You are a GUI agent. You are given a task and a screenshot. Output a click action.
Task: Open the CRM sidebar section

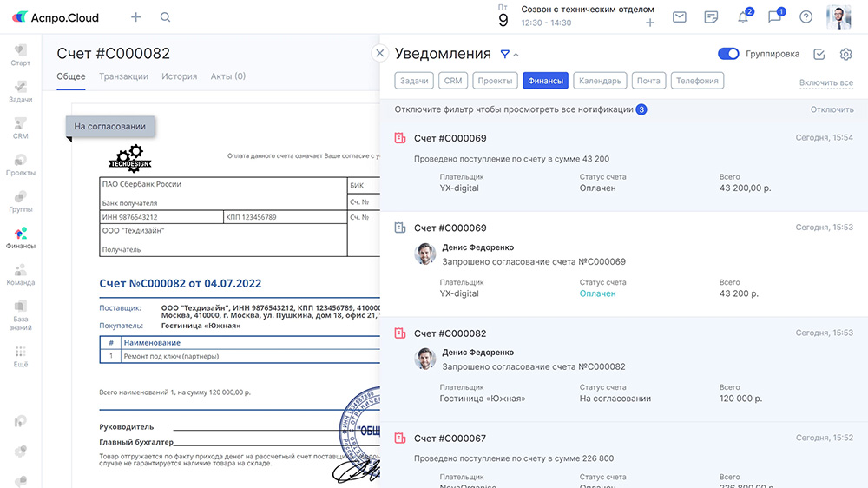click(21, 128)
